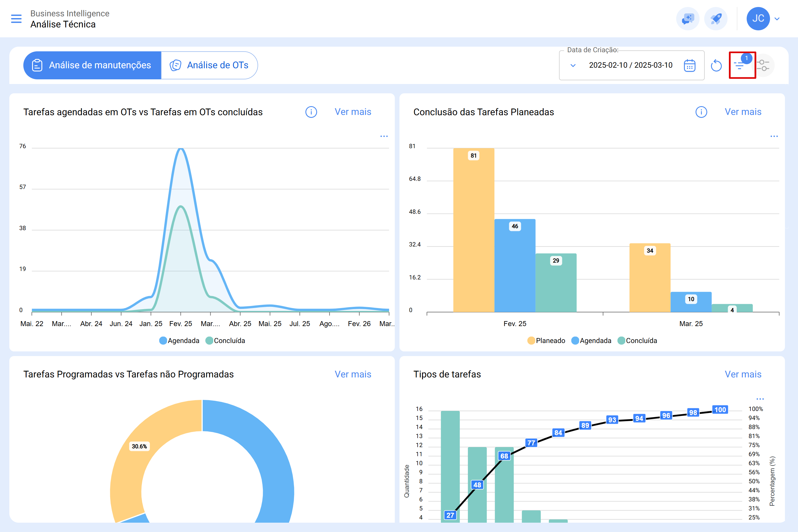Show info for Tarefas agendadas em OTs chart
Image resolution: width=798 pixels, height=532 pixels.
coord(311,112)
